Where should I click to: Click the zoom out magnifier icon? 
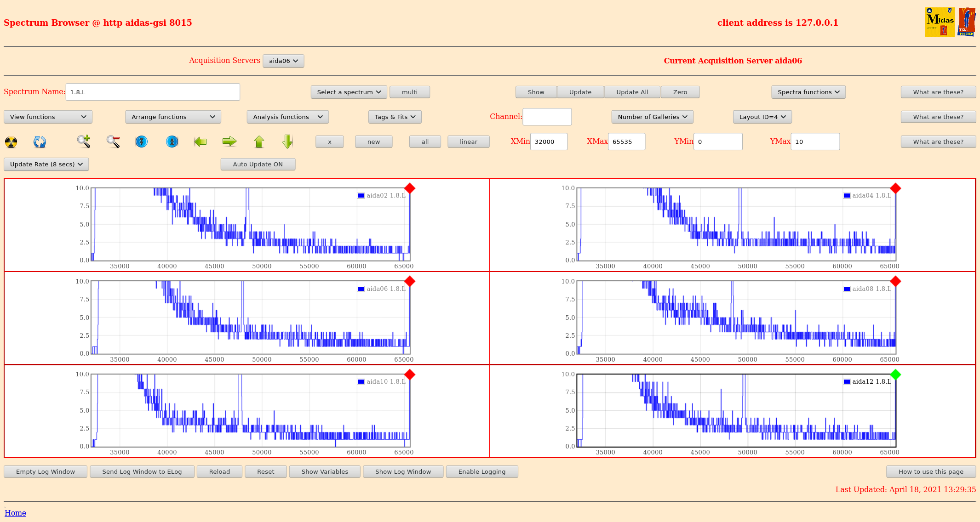point(113,142)
